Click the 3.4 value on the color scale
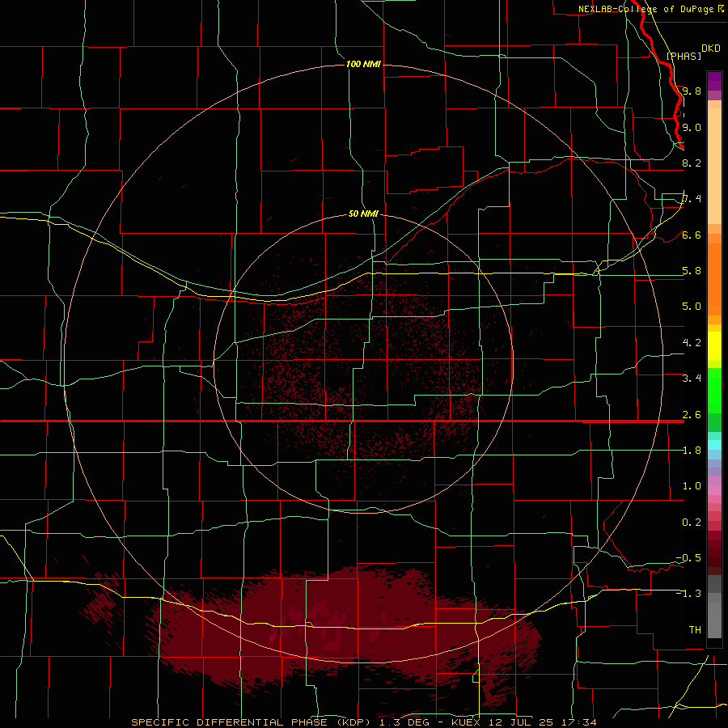 692,379
